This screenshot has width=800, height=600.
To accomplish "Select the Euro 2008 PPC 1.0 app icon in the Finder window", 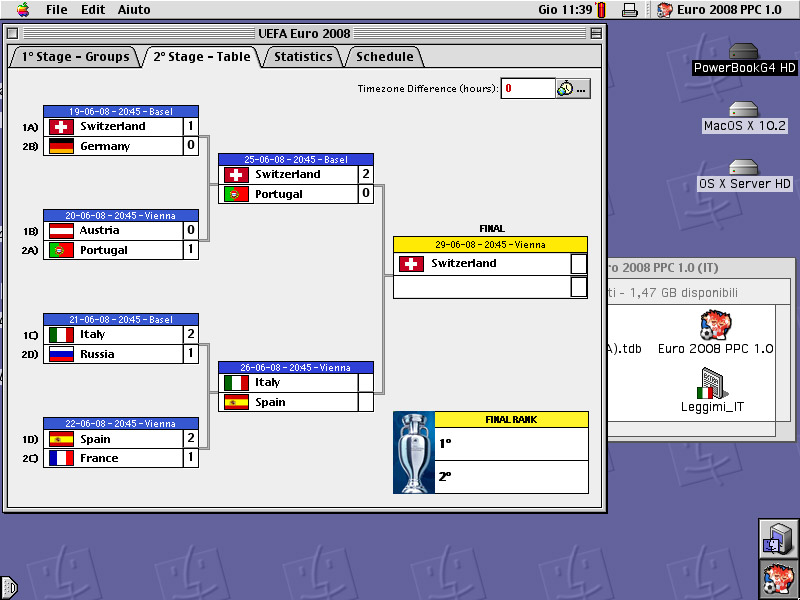I will tap(715, 325).
